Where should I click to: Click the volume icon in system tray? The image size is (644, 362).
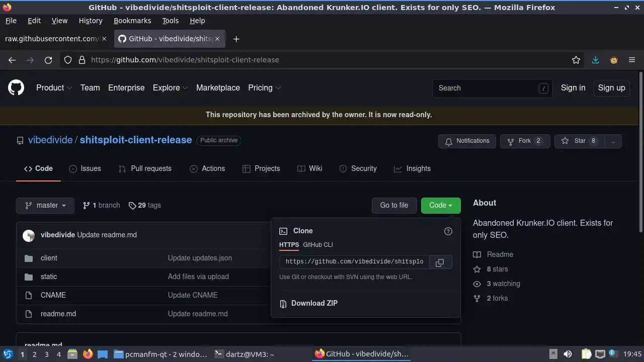click(568, 354)
